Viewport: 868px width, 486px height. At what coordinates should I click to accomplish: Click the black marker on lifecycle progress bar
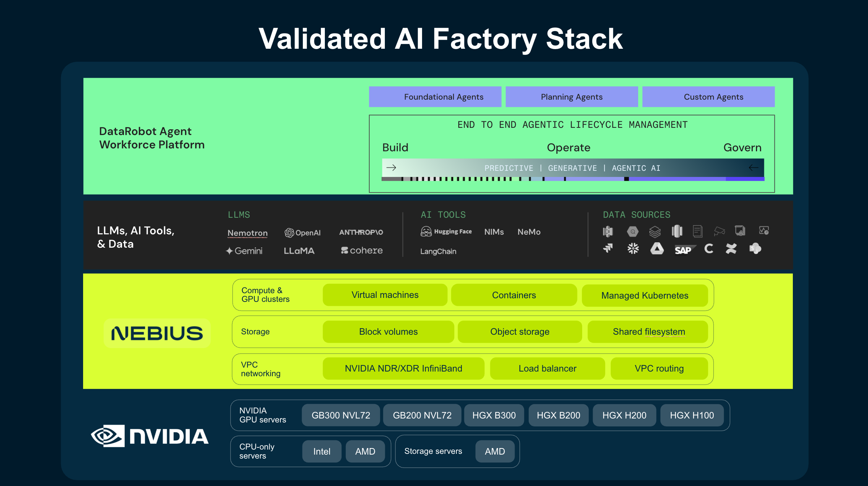(627, 179)
